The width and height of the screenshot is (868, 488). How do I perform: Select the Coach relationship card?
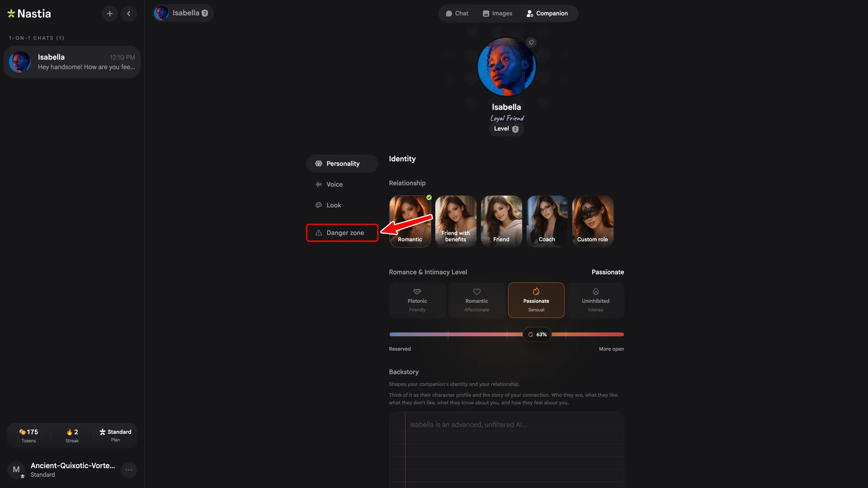tap(547, 221)
